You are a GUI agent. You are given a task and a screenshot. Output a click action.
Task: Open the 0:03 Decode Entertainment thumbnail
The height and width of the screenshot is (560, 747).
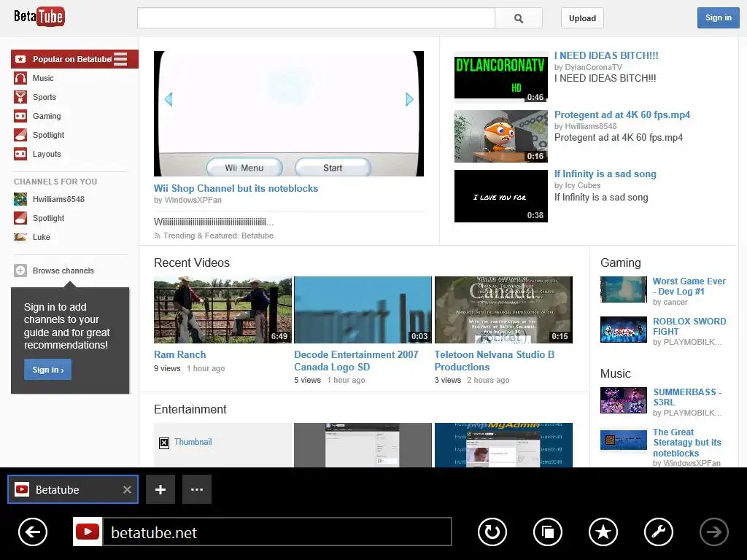[x=363, y=310]
